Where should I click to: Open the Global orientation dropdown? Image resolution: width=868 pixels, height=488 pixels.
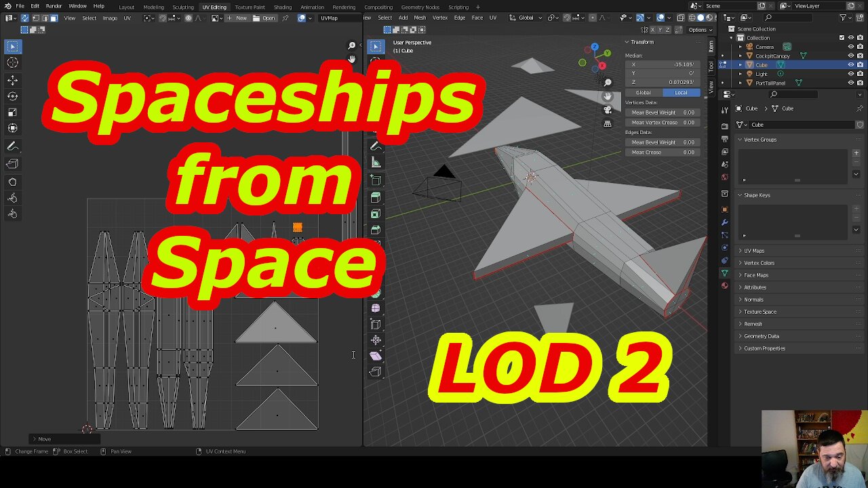pos(526,18)
